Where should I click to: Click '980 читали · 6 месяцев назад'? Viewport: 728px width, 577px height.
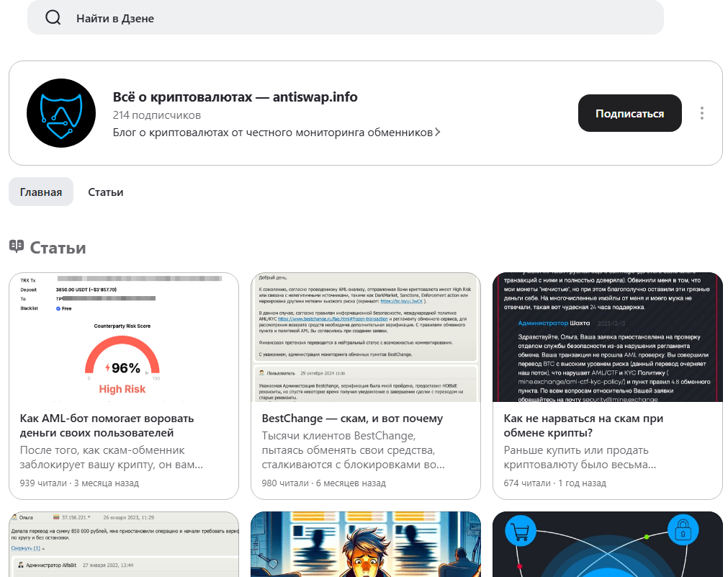tap(323, 483)
